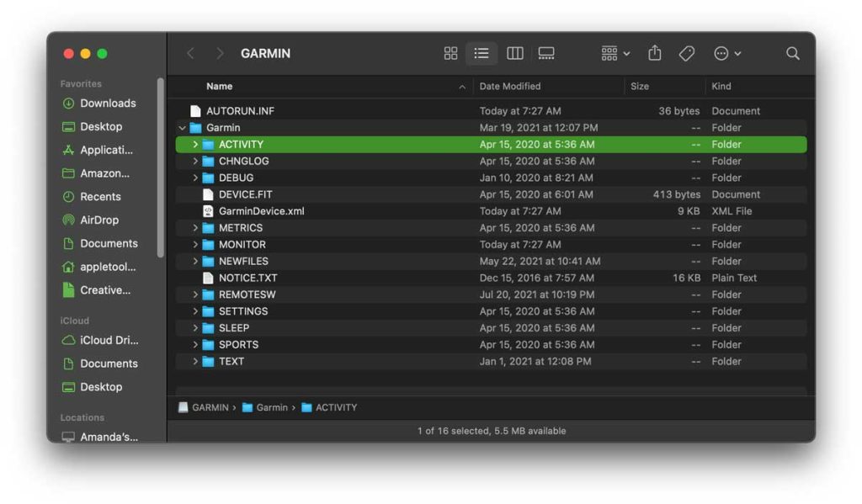Select AirDrop in the sidebar

(98, 220)
